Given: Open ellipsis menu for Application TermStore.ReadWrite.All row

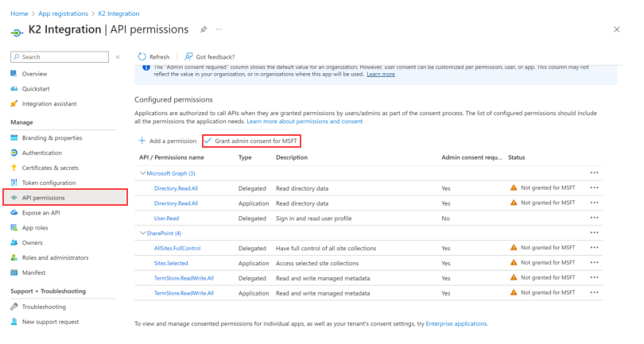Looking at the screenshot, I should tap(594, 292).
